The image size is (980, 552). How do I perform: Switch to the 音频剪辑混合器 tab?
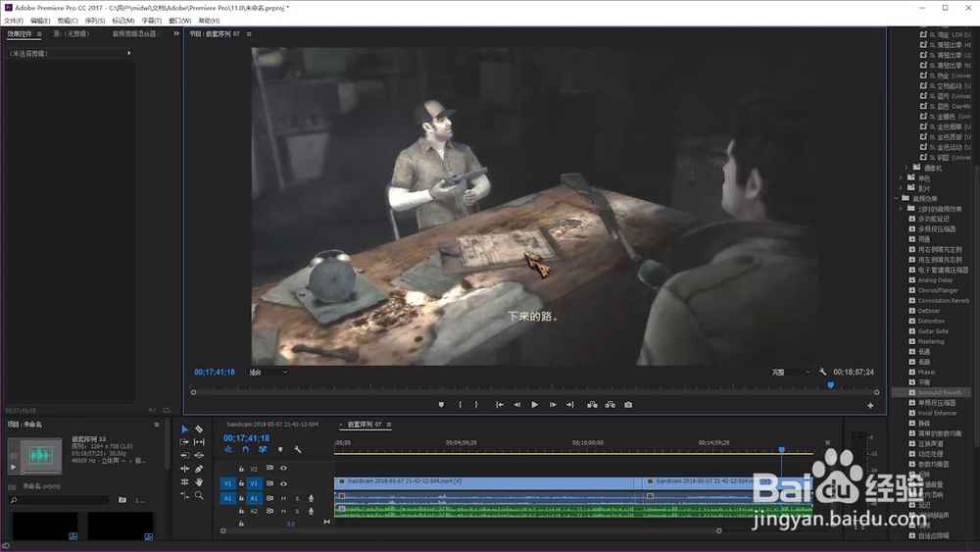tap(135, 33)
